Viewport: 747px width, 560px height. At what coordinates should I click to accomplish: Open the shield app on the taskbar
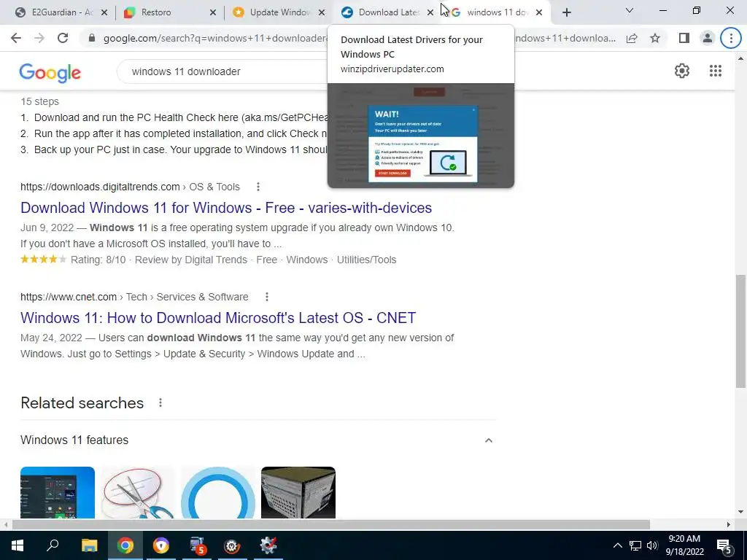(161, 545)
